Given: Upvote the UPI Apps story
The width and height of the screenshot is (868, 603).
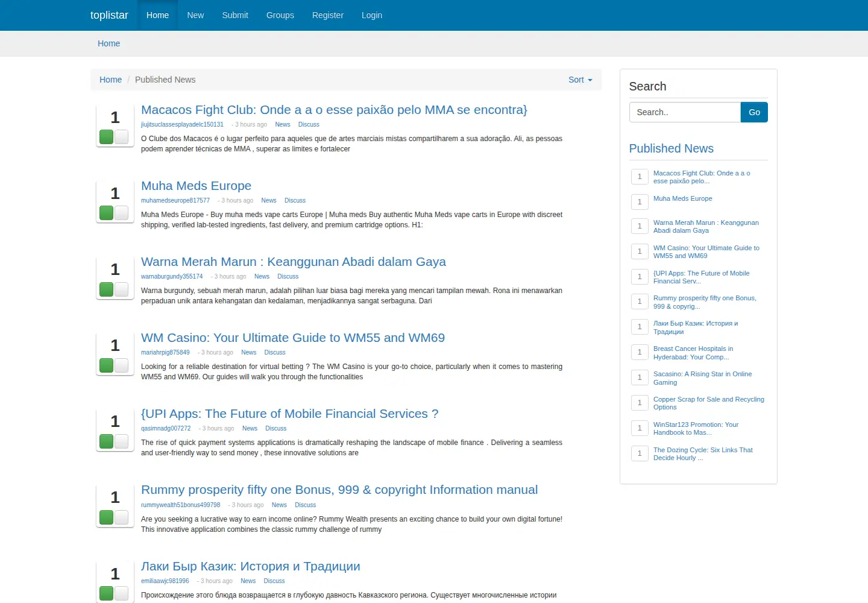Looking at the screenshot, I should click(x=107, y=441).
